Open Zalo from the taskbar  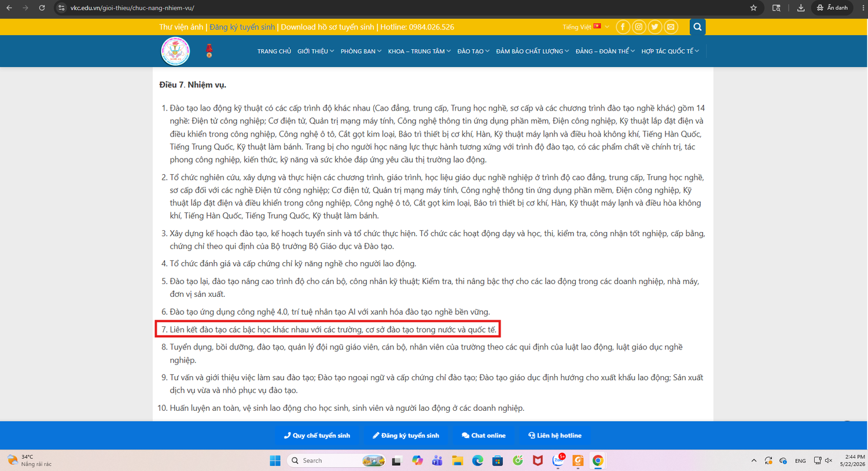pos(558,461)
